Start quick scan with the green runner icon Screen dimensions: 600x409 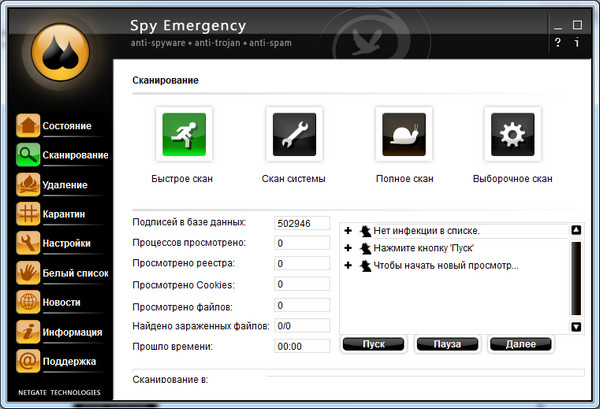tap(183, 135)
